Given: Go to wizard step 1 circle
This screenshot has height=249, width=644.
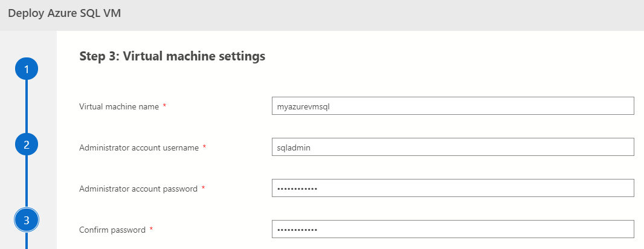Looking at the screenshot, I should tap(27, 70).
